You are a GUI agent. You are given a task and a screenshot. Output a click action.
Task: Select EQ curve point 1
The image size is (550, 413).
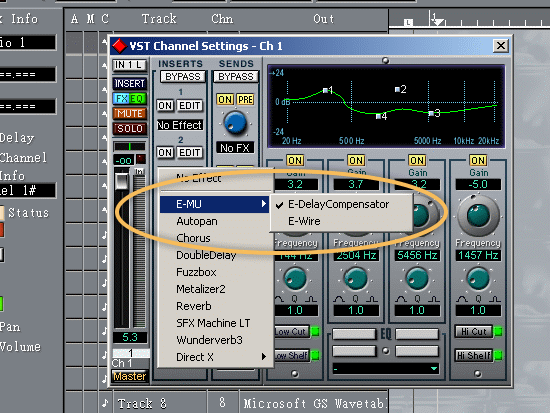(325, 91)
